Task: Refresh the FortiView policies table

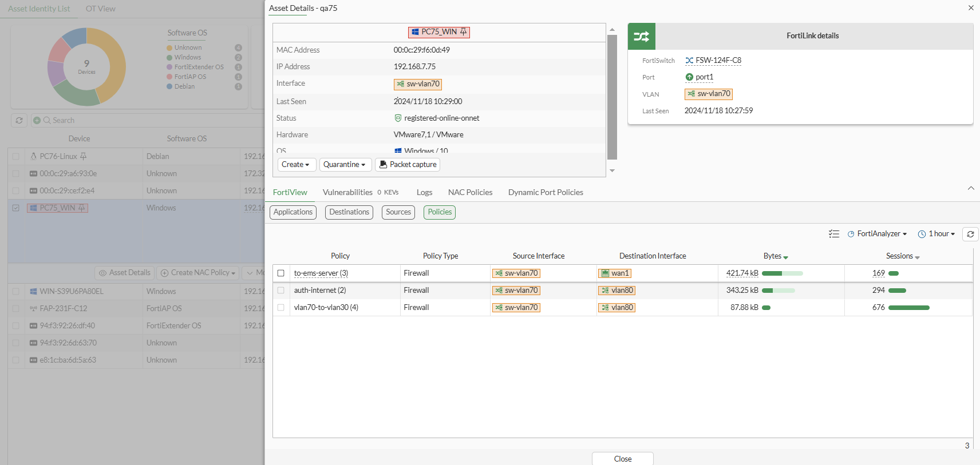Action: [x=970, y=234]
